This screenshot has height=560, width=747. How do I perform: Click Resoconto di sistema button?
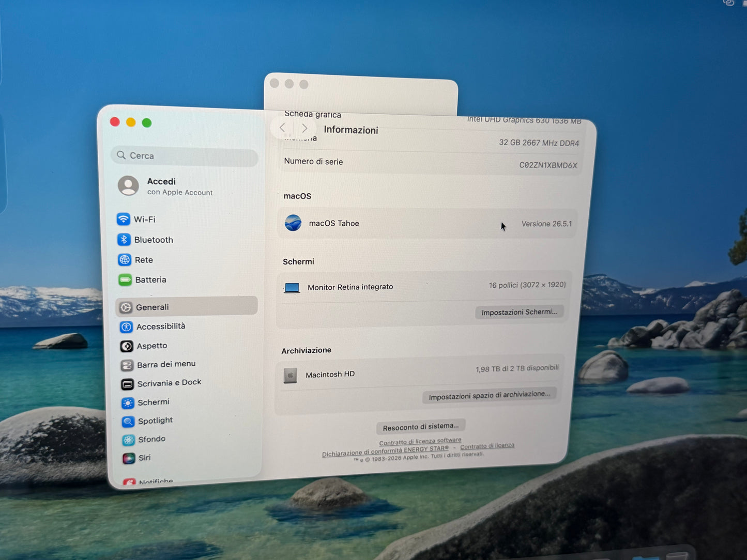click(421, 427)
